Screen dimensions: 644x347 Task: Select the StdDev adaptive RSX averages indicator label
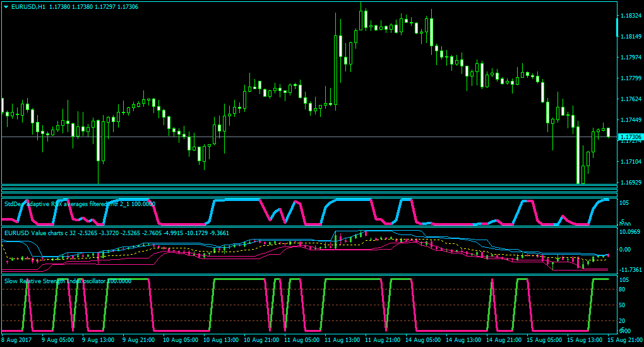(x=80, y=204)
